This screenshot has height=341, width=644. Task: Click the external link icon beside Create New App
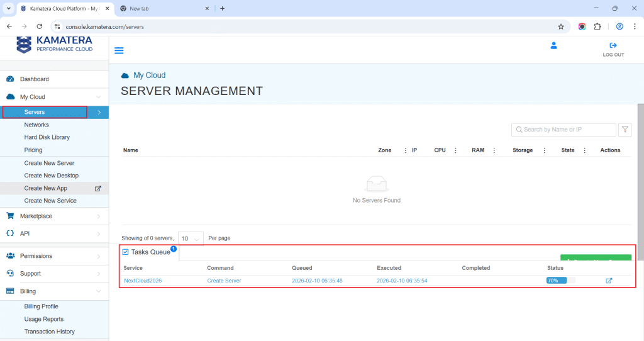pos(97,189)
